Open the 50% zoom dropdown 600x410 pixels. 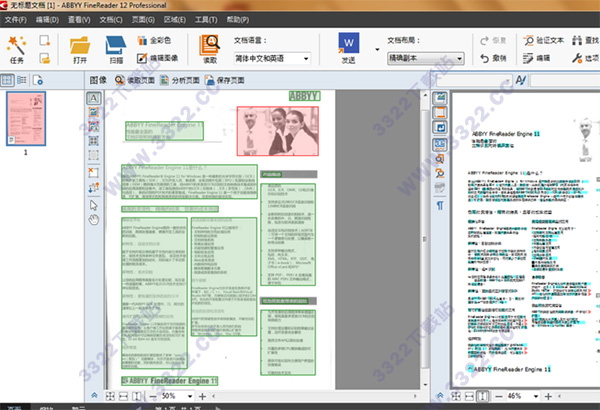coord(190,397)
